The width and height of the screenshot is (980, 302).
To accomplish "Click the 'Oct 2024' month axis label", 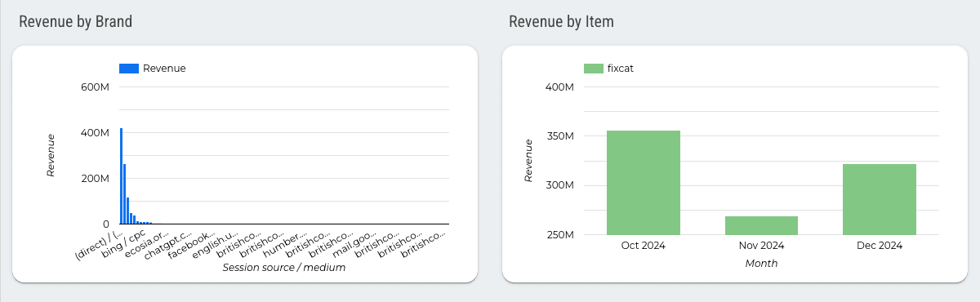I will 644,246.
